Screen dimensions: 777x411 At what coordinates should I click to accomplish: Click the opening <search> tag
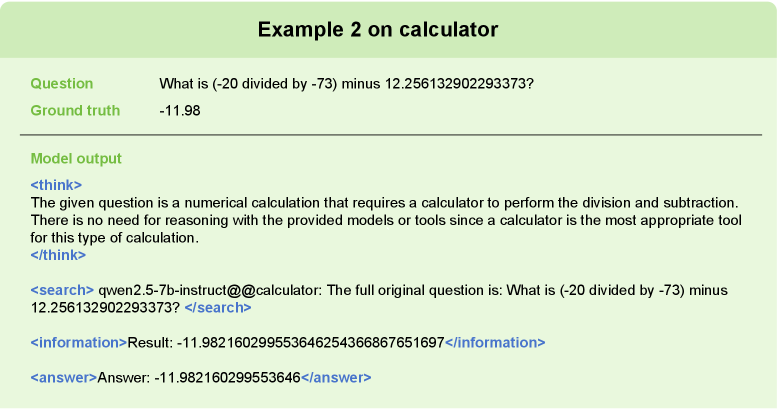[62, 289]
